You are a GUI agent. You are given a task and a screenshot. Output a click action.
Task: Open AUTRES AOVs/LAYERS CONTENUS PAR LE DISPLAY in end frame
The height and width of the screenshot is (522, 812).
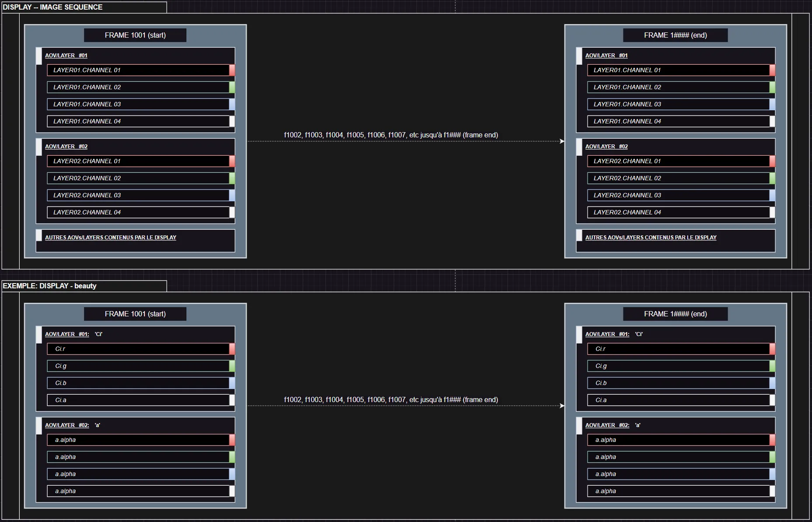[x=651, y=238]
